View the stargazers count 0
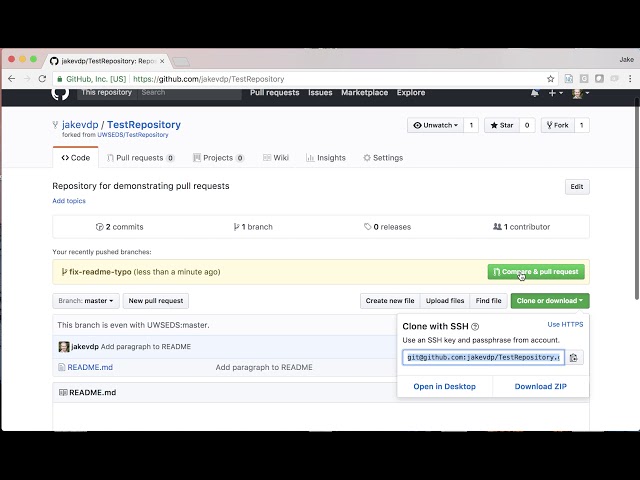The width and height of the screenshot is (640, 480). point(527,125)
